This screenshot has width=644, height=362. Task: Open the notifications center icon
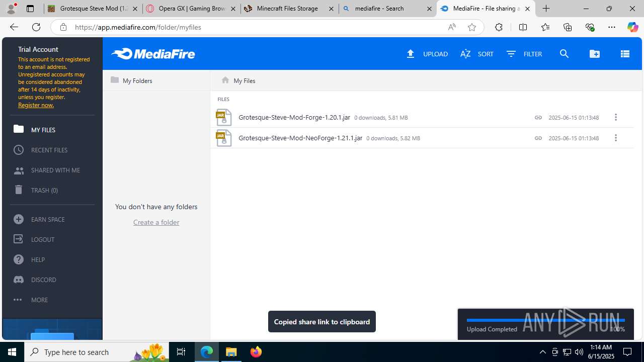click(x=627, y=352)
